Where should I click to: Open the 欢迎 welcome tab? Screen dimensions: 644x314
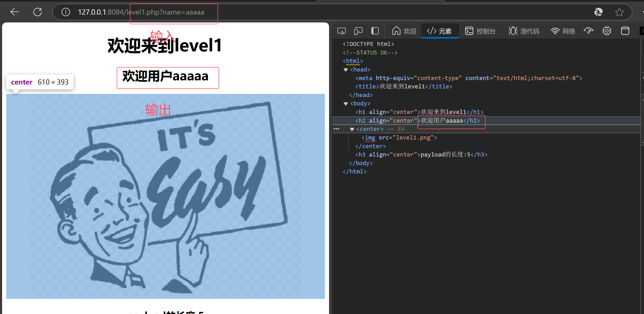click(x=404, y=31)
